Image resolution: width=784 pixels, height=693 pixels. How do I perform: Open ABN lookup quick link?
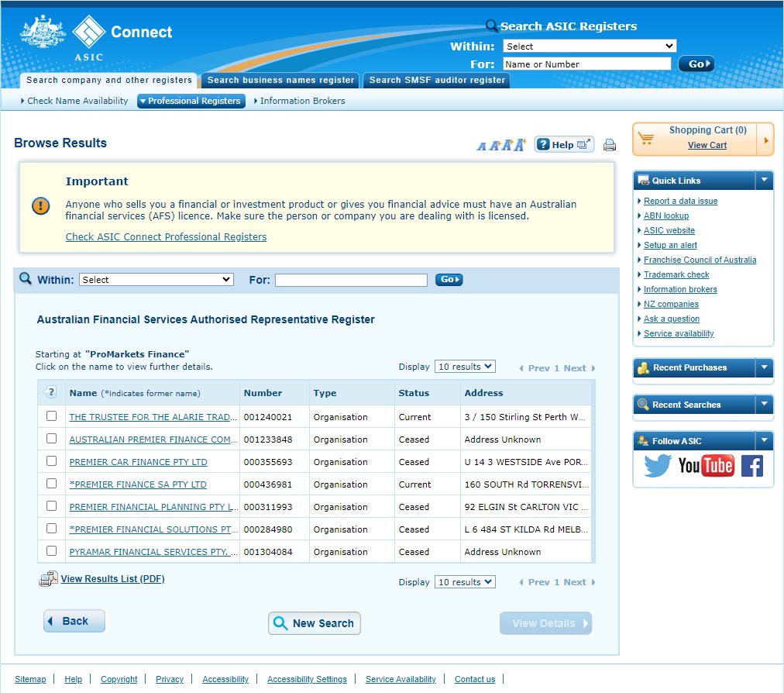tap(666, 215)
